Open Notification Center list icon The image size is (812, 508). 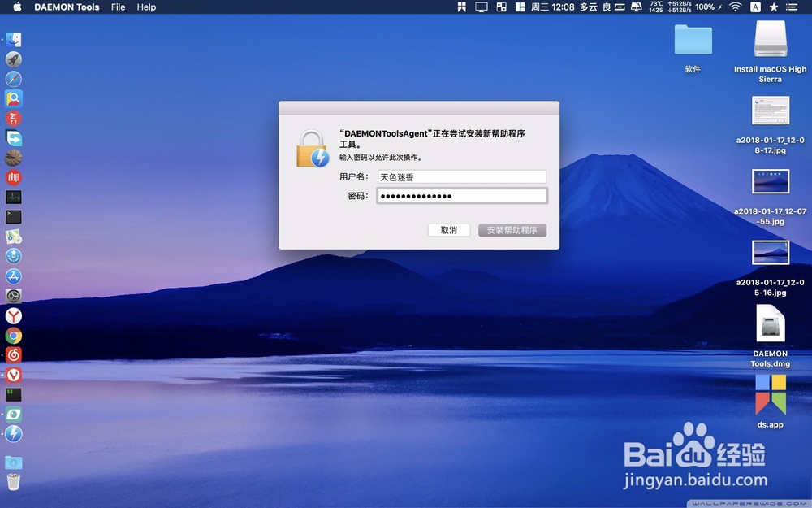pos(791,7)
